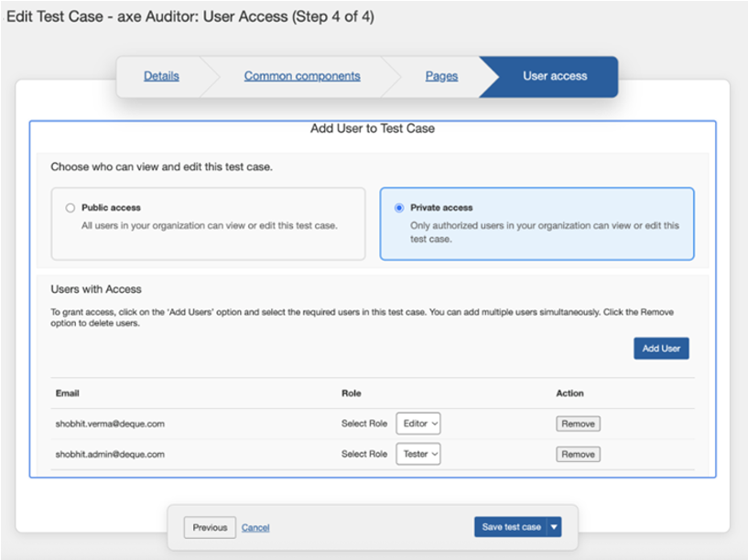Image resolution: width=748 pixels, height=560 pixels.
Task: Click the shobhit.admin@deque.com email cell
Action: point(110,454)
